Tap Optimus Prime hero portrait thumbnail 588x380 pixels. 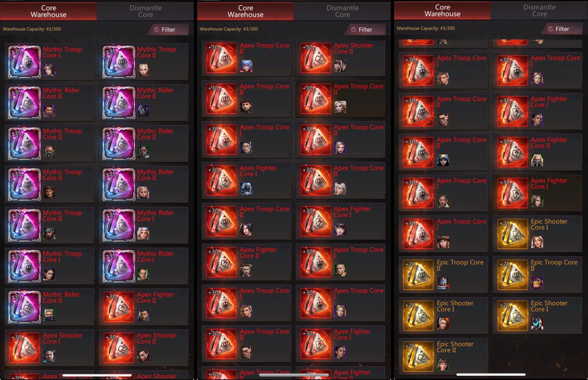point(443,283)
